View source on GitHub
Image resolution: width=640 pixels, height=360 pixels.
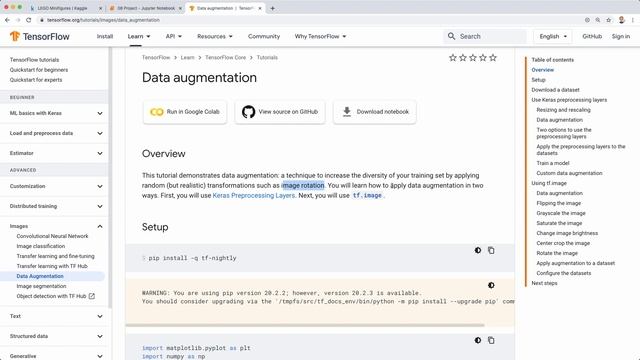point(280,112)
